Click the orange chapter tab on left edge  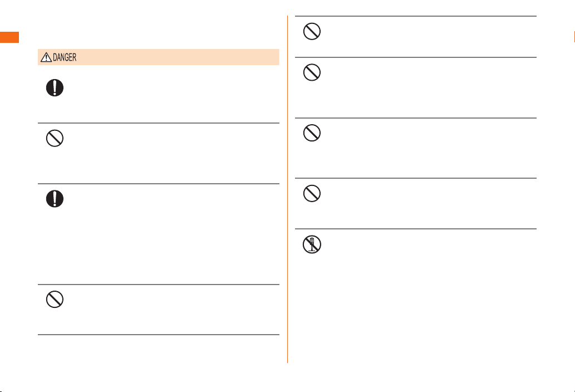[9, 37]
